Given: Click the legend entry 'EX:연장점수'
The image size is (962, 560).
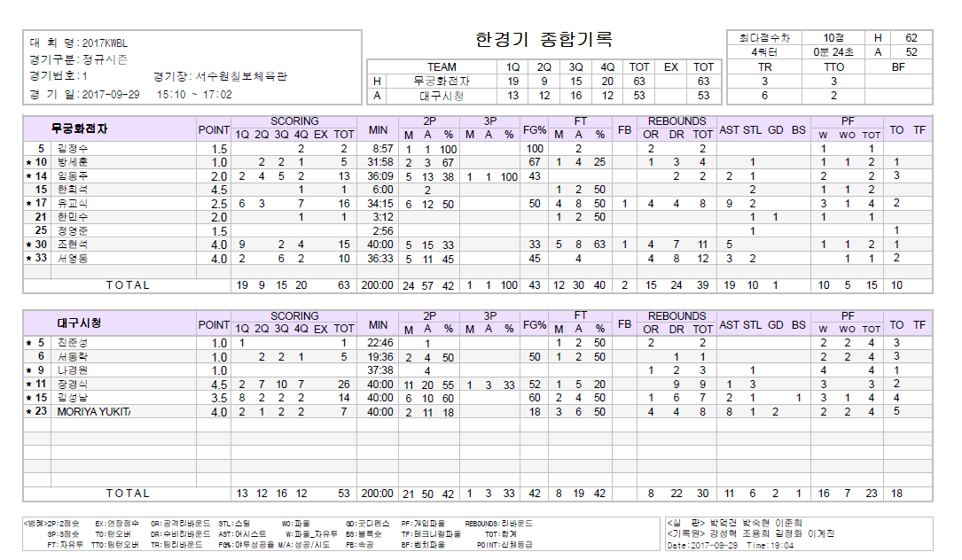Looking at the screenshot, I should point(117,524).
